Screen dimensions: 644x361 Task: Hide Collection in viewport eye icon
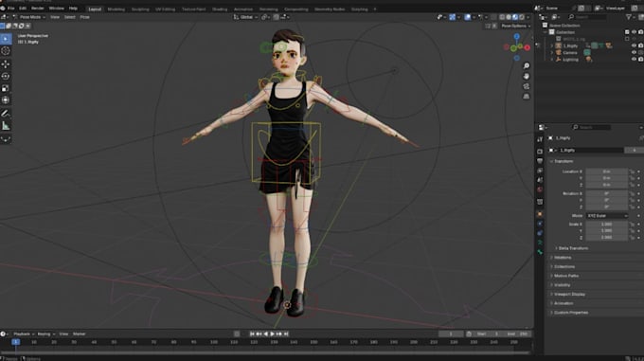tap(634, 32)
